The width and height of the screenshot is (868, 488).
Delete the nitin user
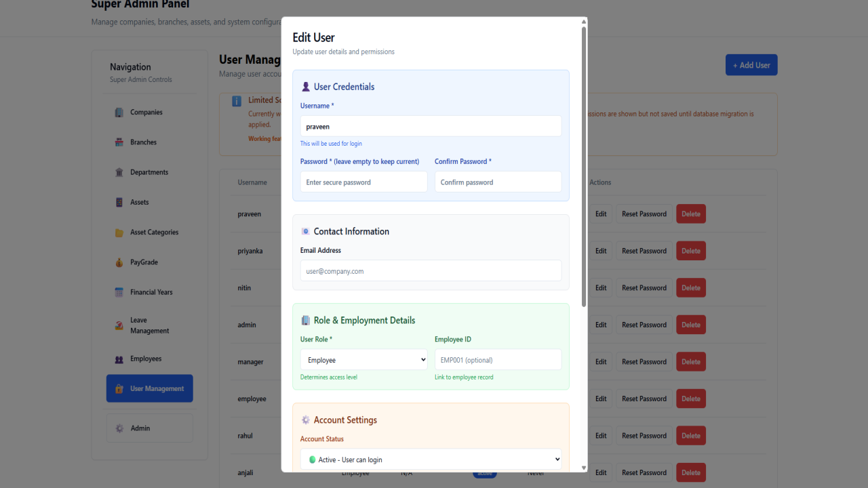(x=691, y=288)
